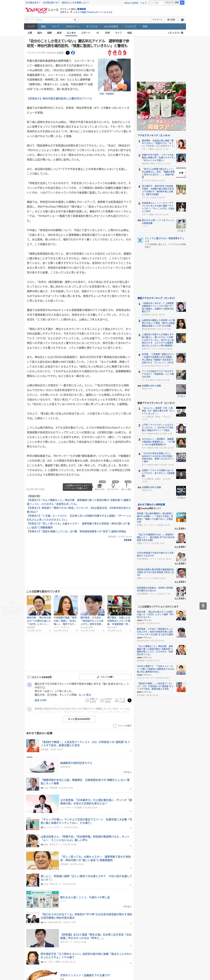Click the web search input field at top

[156, 3]
